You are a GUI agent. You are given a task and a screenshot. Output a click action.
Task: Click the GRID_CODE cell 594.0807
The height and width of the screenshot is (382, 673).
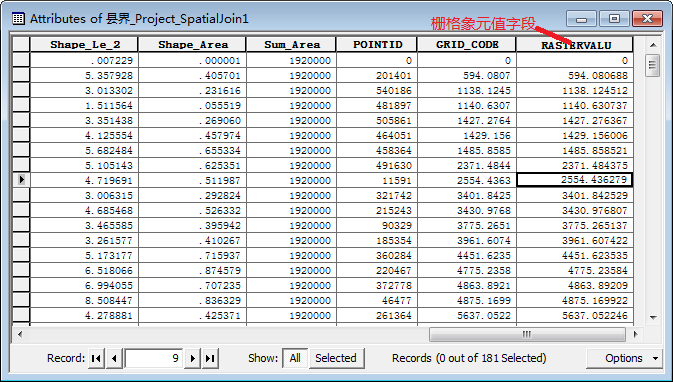pos(467,76)
